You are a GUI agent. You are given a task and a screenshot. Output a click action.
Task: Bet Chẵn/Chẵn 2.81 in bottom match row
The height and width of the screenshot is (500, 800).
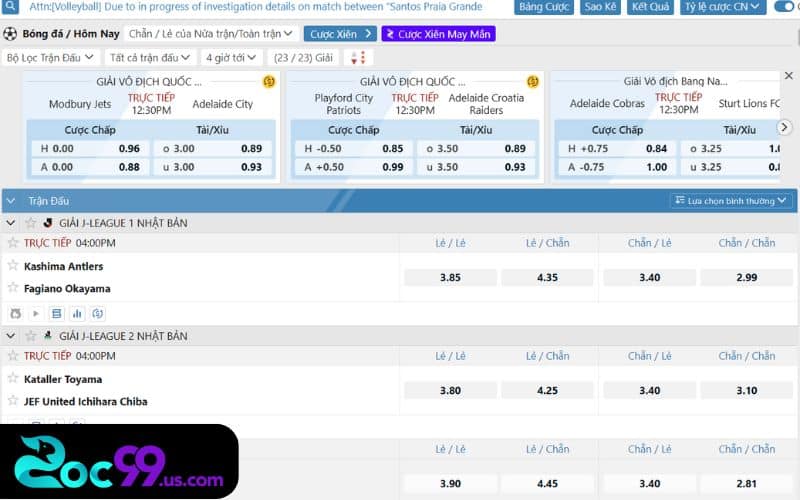pyautogui.click(x=747, y=483)
